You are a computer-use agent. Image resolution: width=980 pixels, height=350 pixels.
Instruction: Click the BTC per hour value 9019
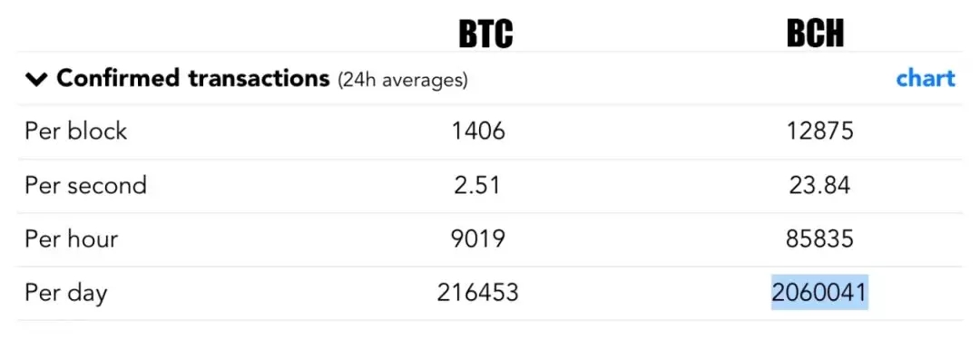[x=477, y=238]
